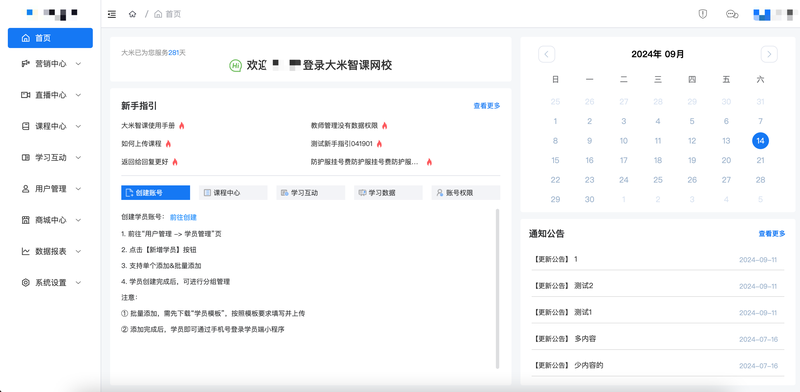This screenshot has width=800, height=392.
Task: Open the chat messages icon in the header
Action: 732,14
